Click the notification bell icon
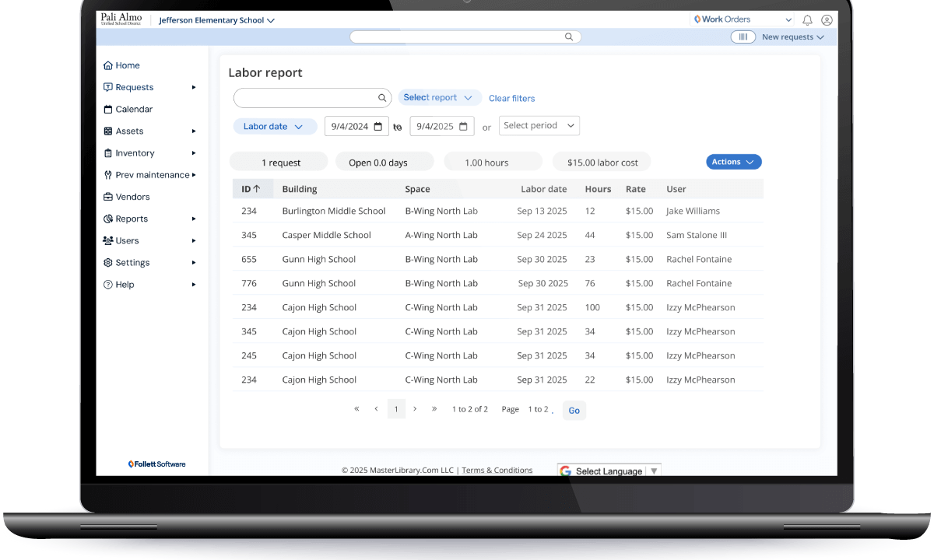Screen dimensions: 934x560 coord(807,20)
